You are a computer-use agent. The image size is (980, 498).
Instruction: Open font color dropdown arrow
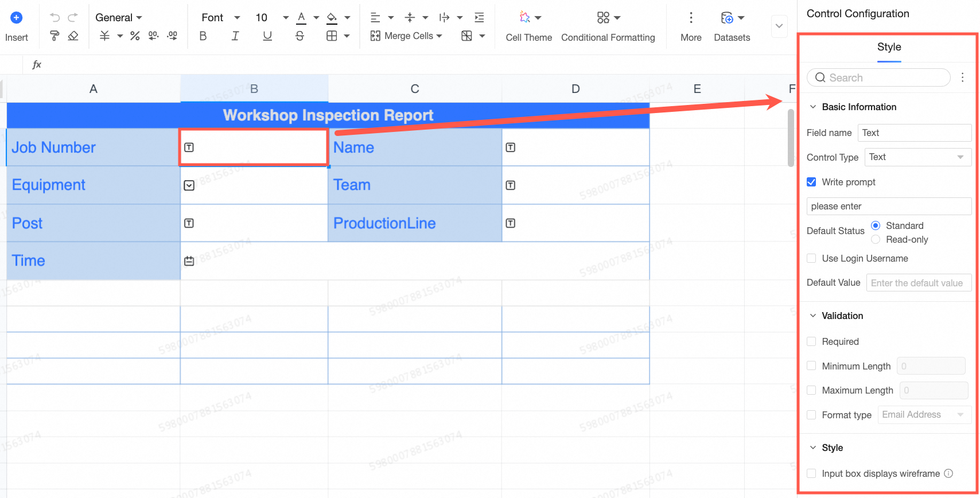pos(316,18)
